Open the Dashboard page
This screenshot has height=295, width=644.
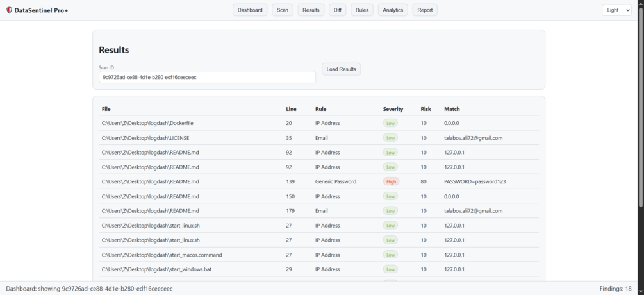tap(250, 10)
